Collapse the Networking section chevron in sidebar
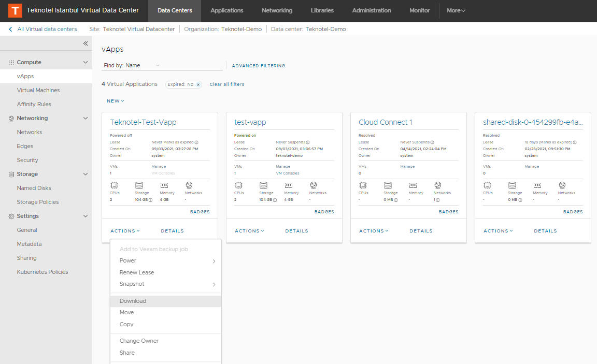597x364 pixels. [86, 118]
